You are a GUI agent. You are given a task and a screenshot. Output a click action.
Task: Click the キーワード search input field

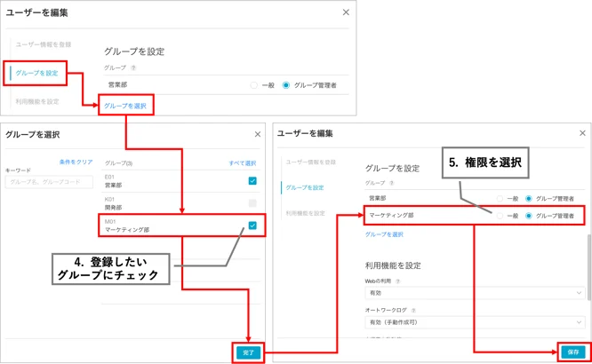pos(49,182)
